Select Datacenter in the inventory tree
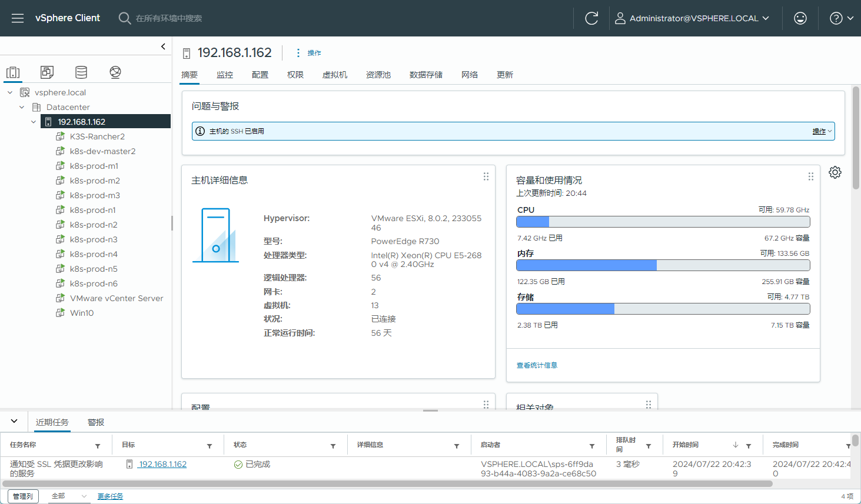This screenshot has height=504, width=861. point(68,107)
